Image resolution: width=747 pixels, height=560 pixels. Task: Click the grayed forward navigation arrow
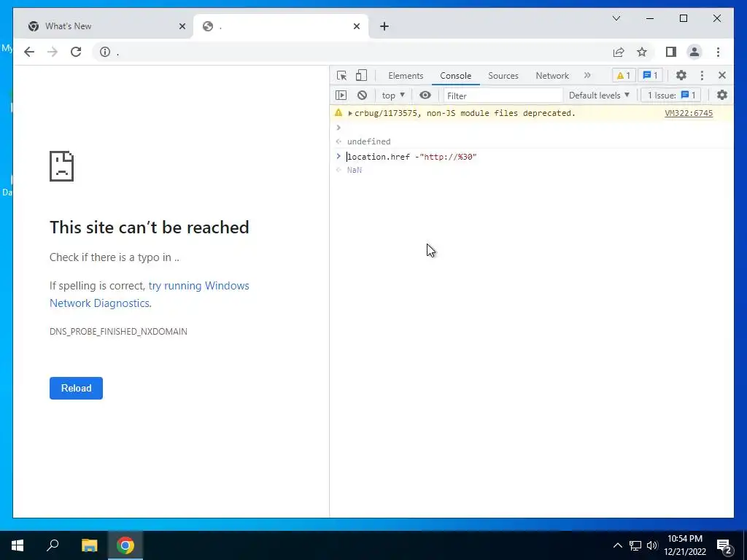[x=53, y=52]
